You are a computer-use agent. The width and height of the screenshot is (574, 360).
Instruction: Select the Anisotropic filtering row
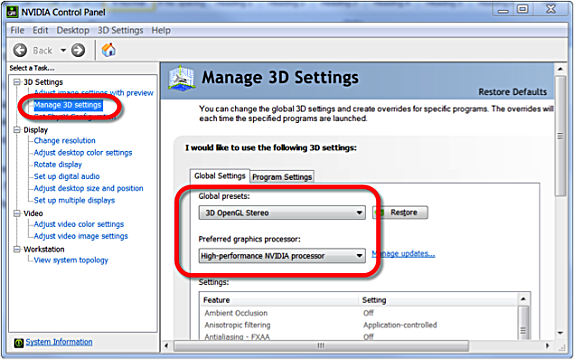[x=359, y=325]
